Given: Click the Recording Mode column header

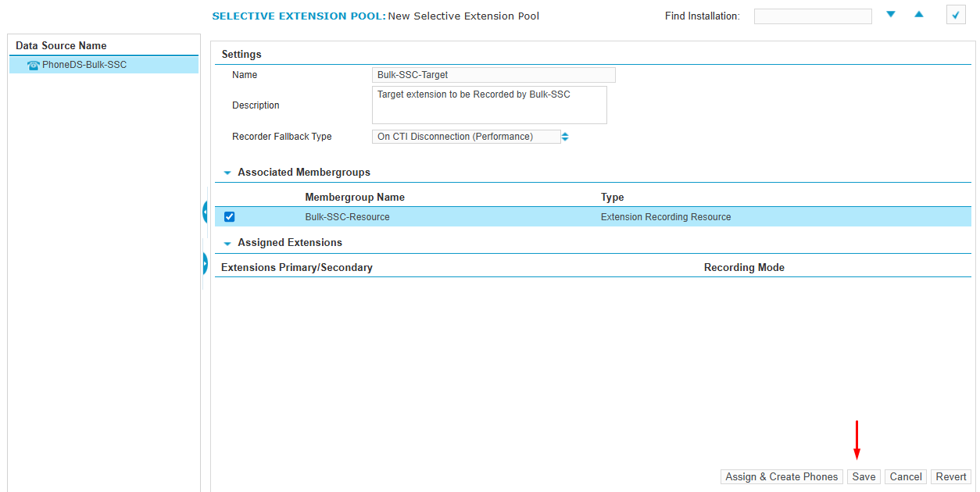Looking at the screenshot, I should point(744,267).
